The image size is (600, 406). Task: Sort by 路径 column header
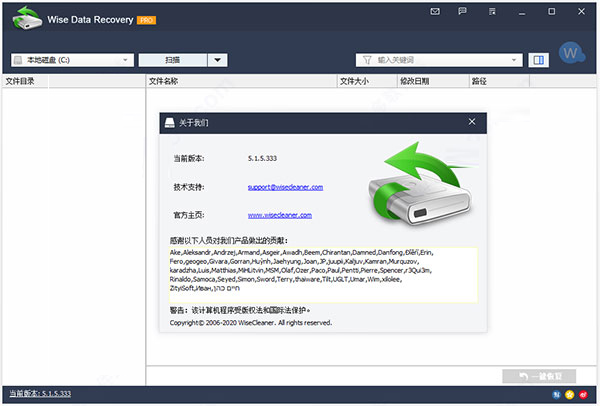pos(499,81)
